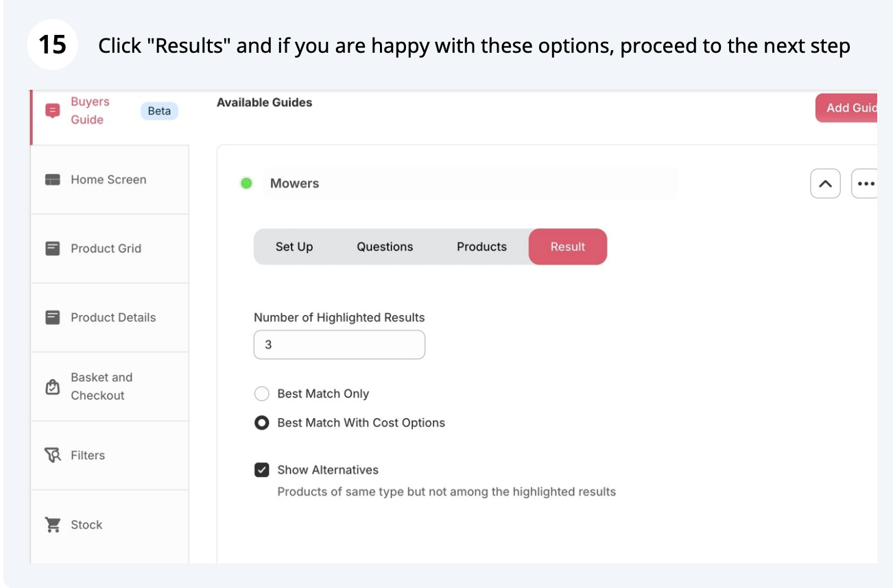Click the Basket and Checkout bag icon

(52, 387)
